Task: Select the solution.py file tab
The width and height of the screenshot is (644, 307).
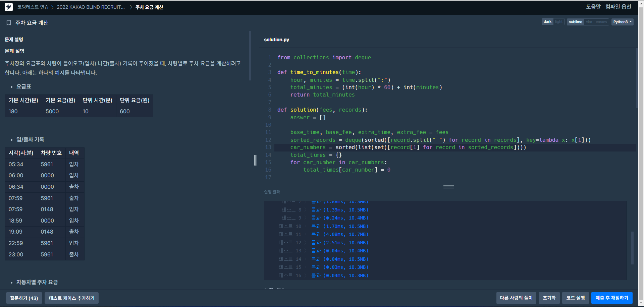Action: click(276, 40)
